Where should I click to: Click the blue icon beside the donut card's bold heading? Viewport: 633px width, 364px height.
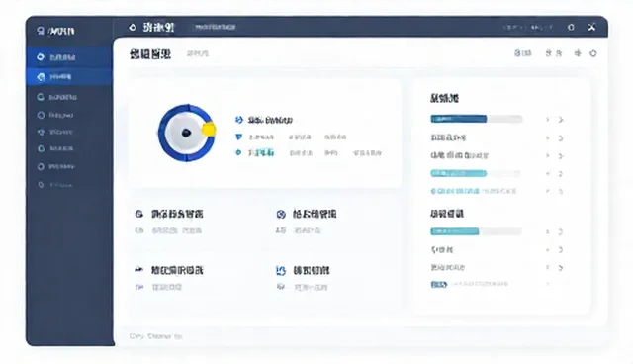coord(239,120)
